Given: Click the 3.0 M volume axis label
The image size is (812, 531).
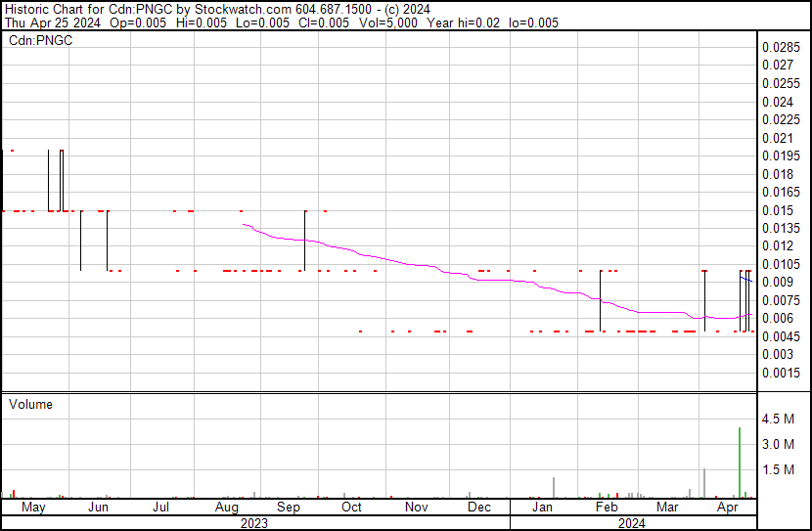Looking at the screenshot, I should coord(778,445).
